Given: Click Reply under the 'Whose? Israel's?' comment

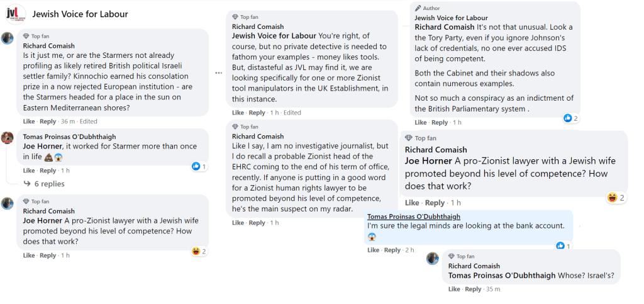Looking at the screenshot, I should click(x=473, y=289).
